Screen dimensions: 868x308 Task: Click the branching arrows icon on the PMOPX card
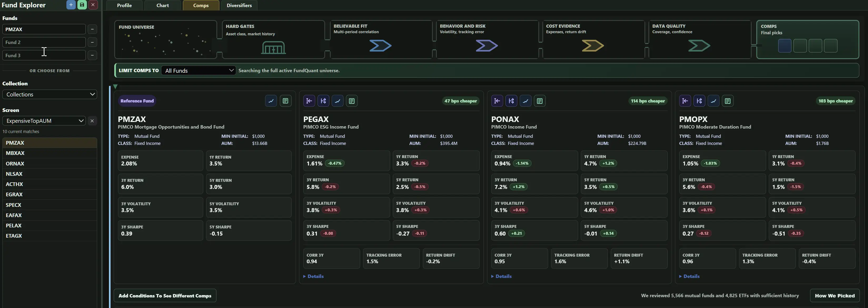coord(700,101)
